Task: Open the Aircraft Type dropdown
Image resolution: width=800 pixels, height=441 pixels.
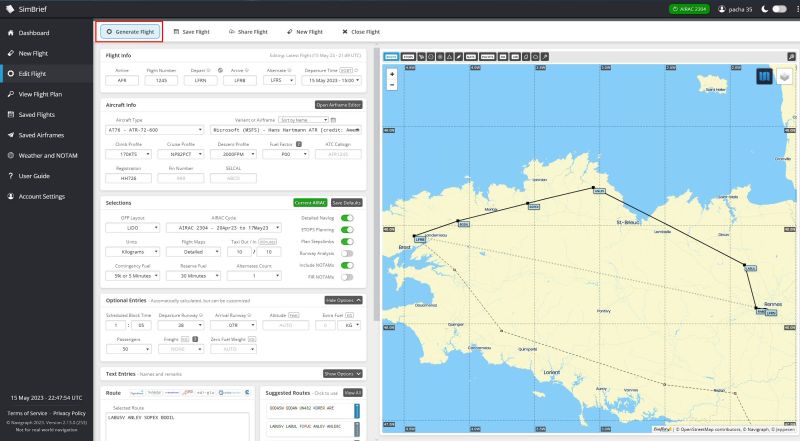Action: tap(155, 130)
